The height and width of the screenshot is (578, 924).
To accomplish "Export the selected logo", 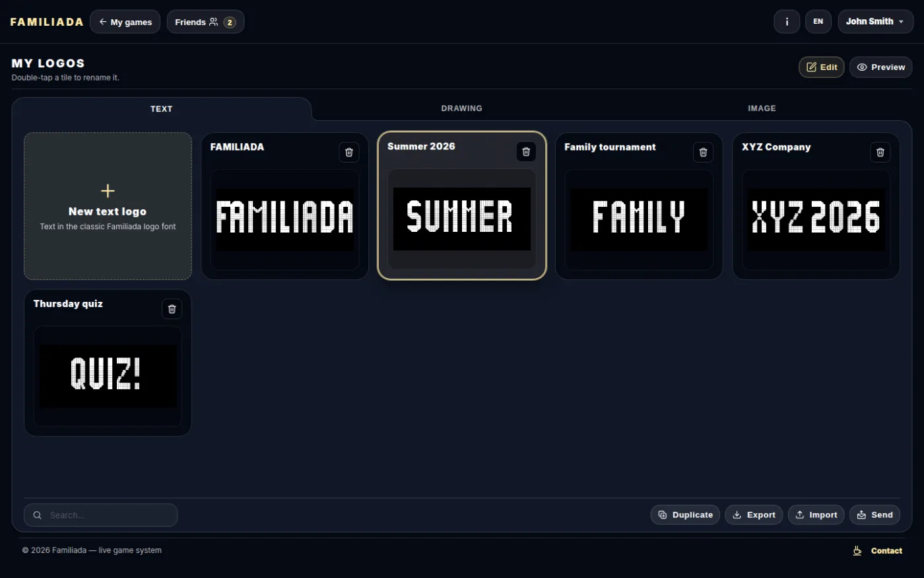I will (x=754, y=515).
